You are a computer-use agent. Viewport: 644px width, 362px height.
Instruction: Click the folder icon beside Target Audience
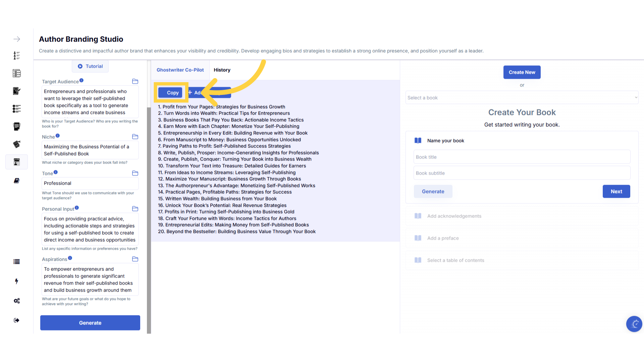135,81
